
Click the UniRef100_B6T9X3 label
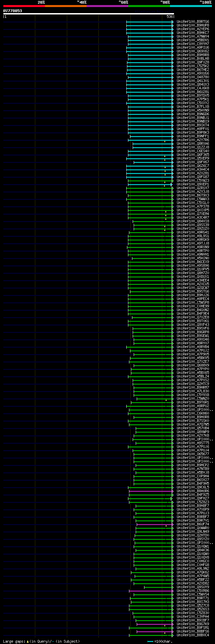(x=193, y=196)
